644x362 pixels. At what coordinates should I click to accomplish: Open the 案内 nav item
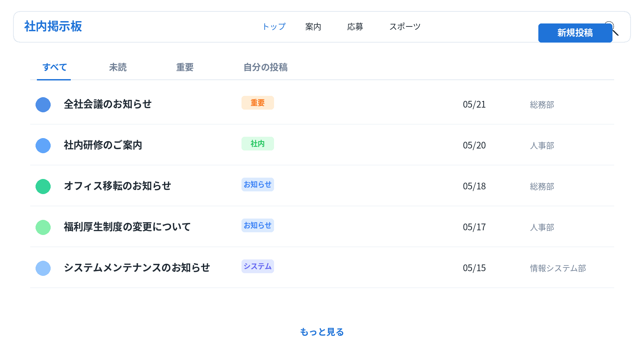(313, 26)
